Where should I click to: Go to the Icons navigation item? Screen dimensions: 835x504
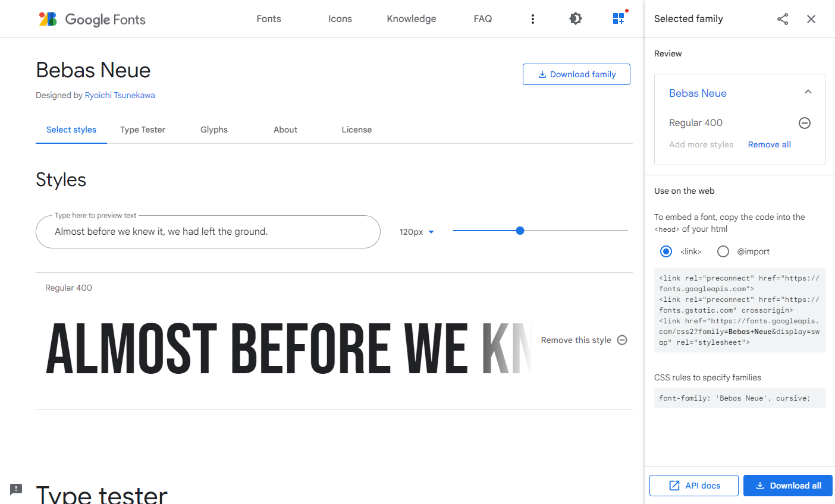tap(340, 19)
